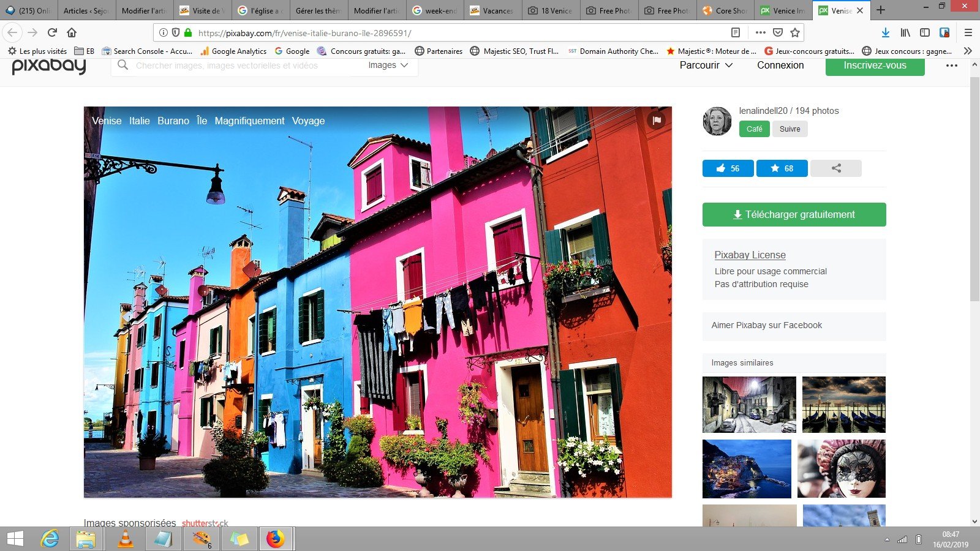Switch to the Vacances tab

click(491, 10)
